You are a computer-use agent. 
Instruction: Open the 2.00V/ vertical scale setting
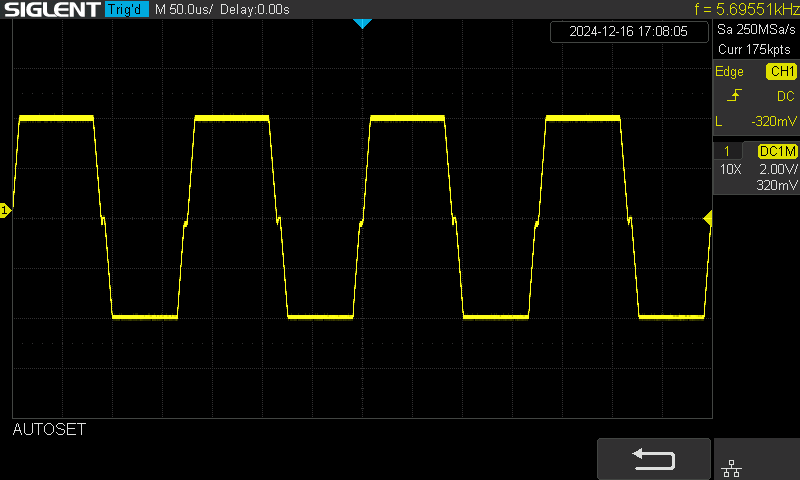point(777,170)
